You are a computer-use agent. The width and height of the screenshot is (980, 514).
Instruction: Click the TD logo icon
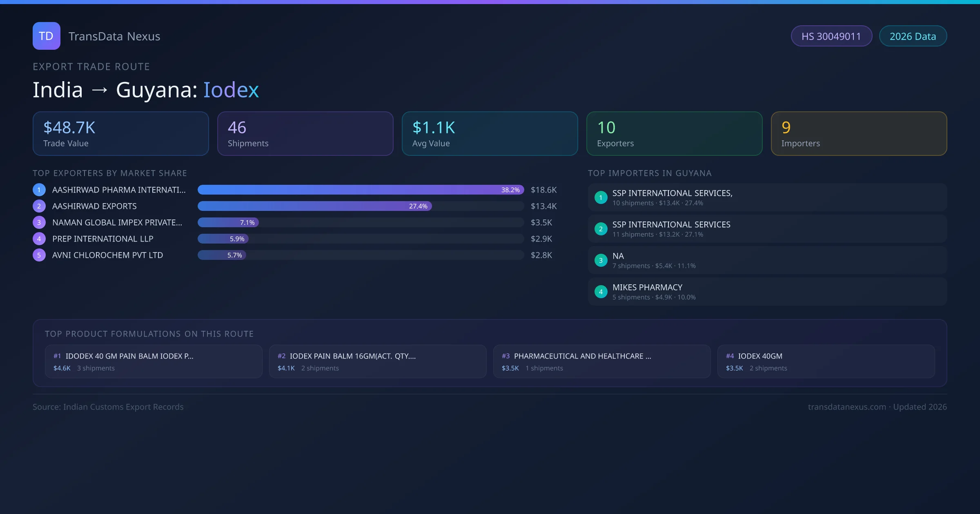[46, 36]
